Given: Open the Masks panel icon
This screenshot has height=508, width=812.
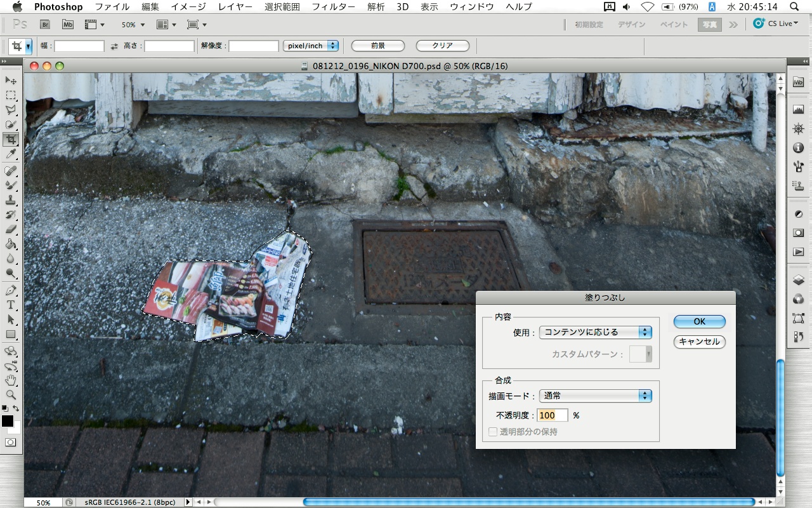Looking at the screenshot, I should (x=799, y=233).
